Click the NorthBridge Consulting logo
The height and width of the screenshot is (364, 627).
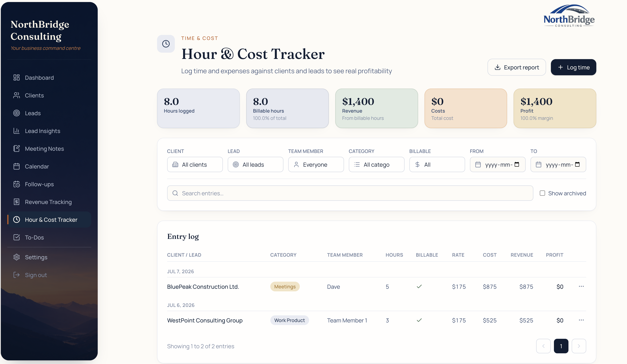(569, 16)
